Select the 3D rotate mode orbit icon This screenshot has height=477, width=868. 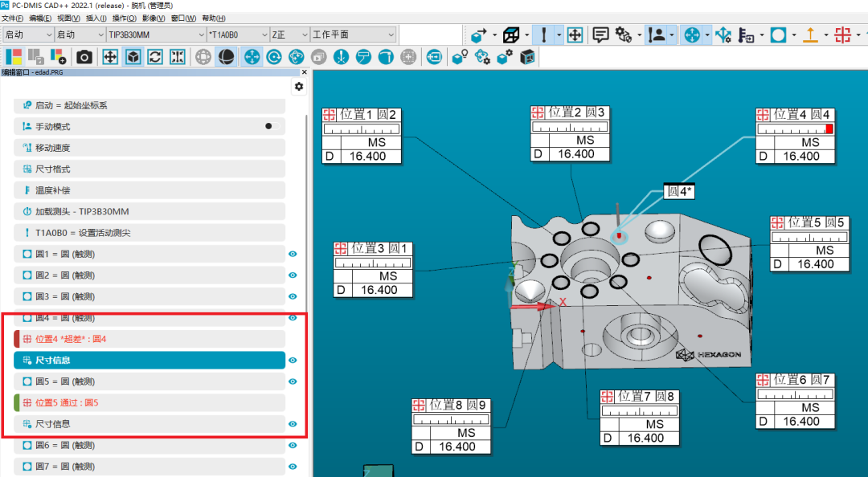point(296,56)
